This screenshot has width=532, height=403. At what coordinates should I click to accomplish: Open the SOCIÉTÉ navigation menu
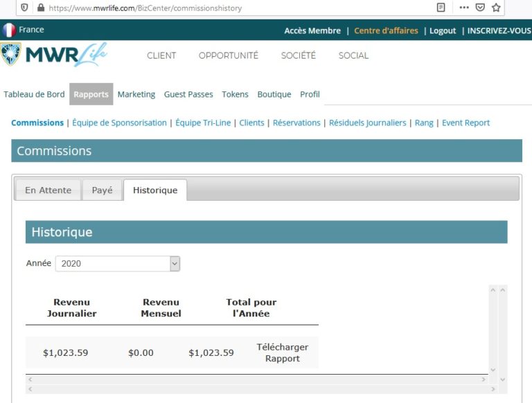tap(298, 55)
